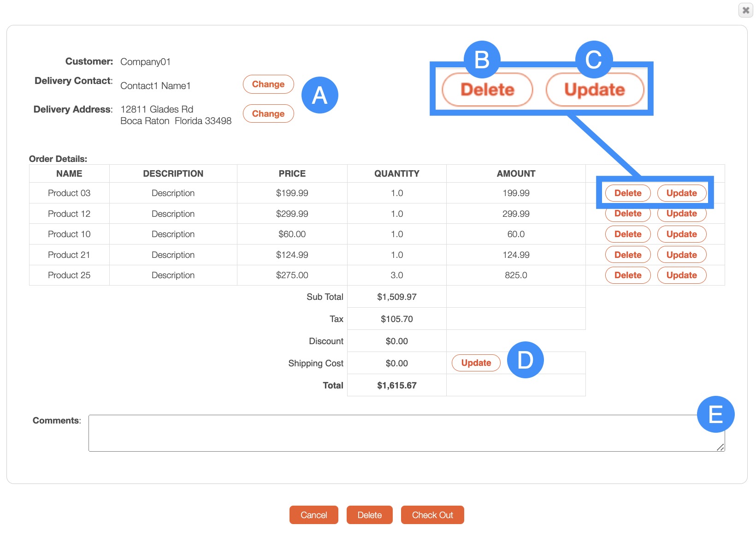Image resolution: width=756 pixels, height=549 pixels.
Task: Grab the Comments box resize handle
Action: (721, 448)
